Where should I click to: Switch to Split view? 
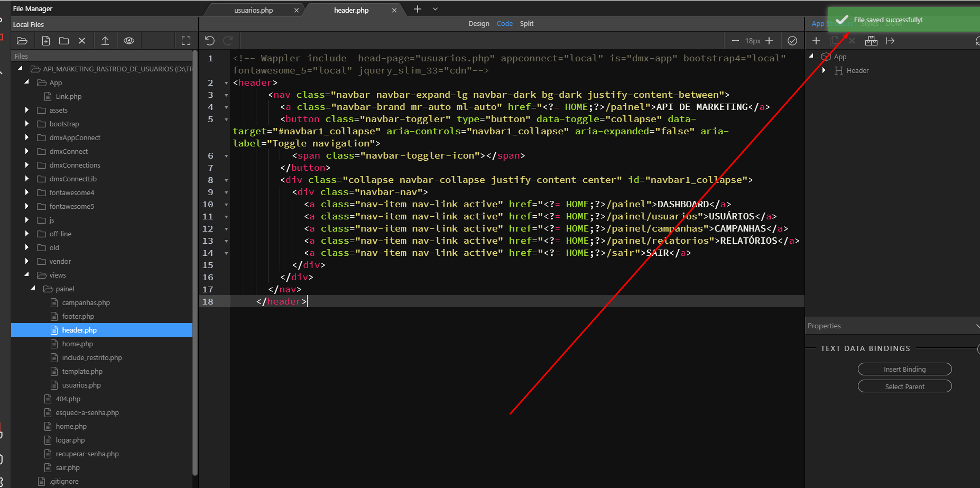point(526,23)
